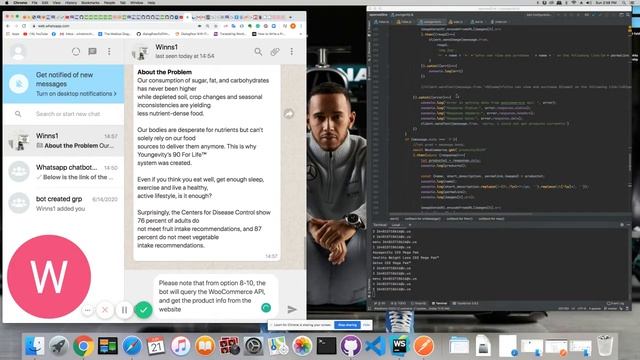Open System Preferences gear in dock
The height and width of the screenshot is (360, 640).
click(253, 346)
